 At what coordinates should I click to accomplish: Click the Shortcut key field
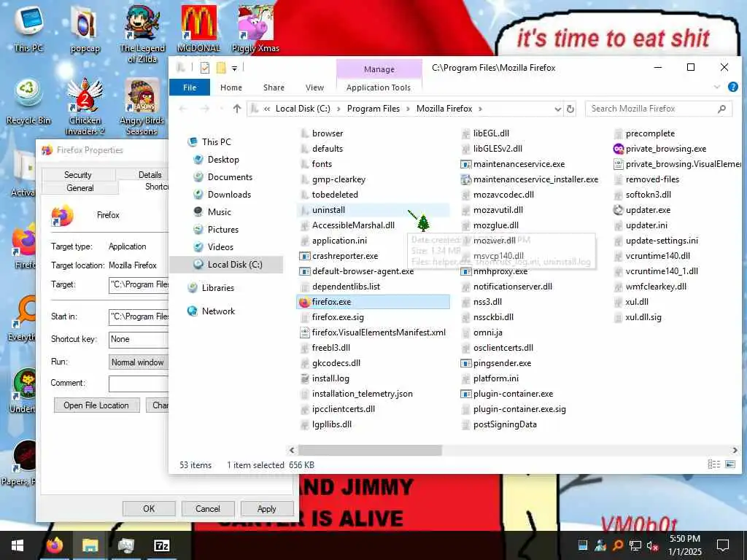tap(138, 339)
